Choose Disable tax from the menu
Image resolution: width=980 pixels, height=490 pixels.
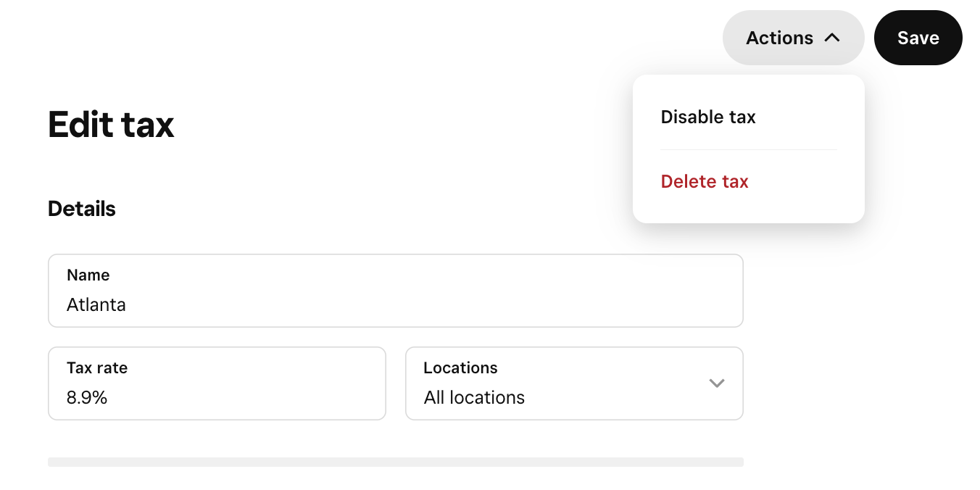[x=708, y=117]
